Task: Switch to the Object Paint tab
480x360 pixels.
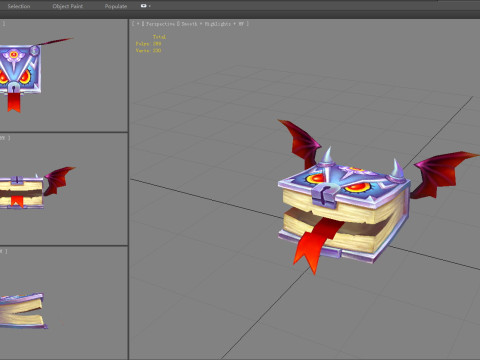Action: coord(68,6)
